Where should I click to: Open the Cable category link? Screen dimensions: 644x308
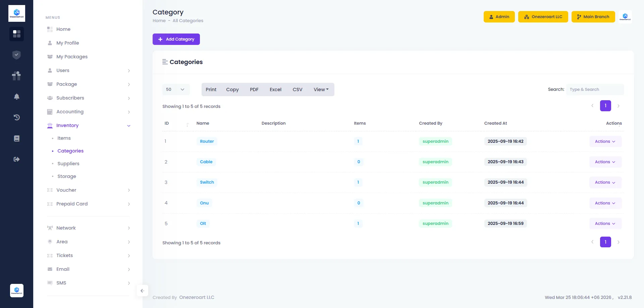pyautogui.click(x=206, y=162)
